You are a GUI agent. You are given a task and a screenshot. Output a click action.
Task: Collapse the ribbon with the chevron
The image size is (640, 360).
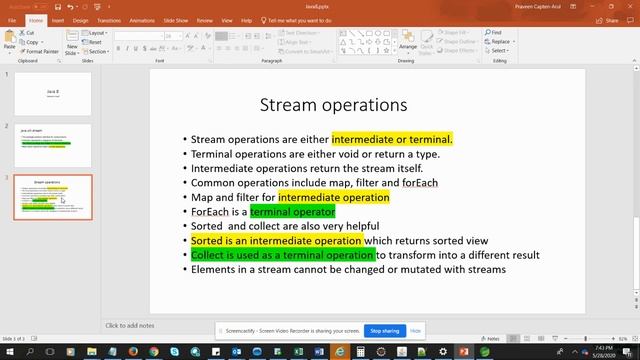coord(634,60)
